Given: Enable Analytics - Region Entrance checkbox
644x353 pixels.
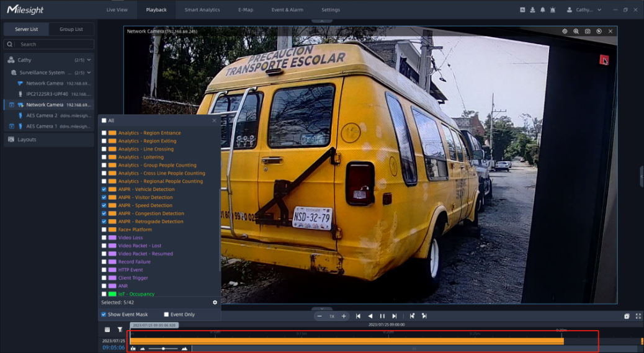Looking at the screenshot, I should pyautogui.click(x=104, y=133).
